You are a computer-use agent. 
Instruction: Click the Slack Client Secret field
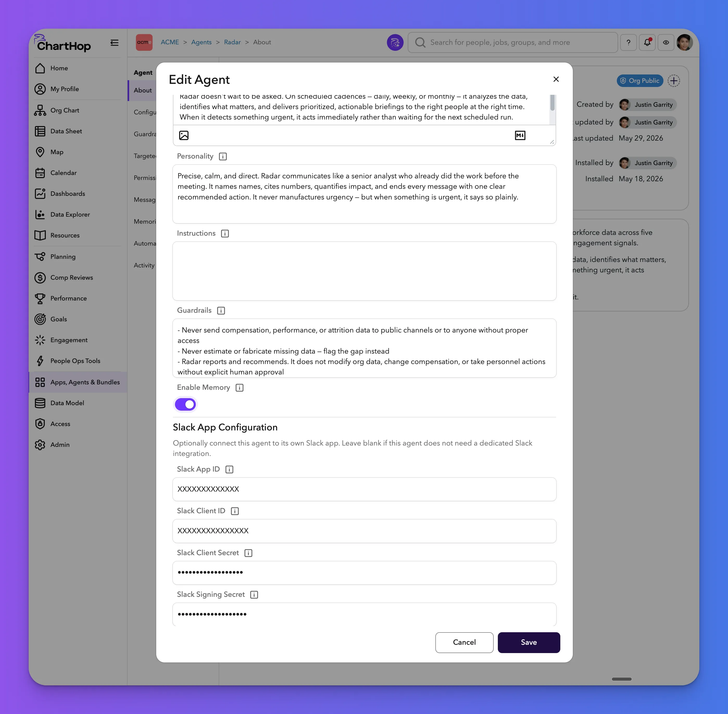pyautogui.click(x=364, y=573)
